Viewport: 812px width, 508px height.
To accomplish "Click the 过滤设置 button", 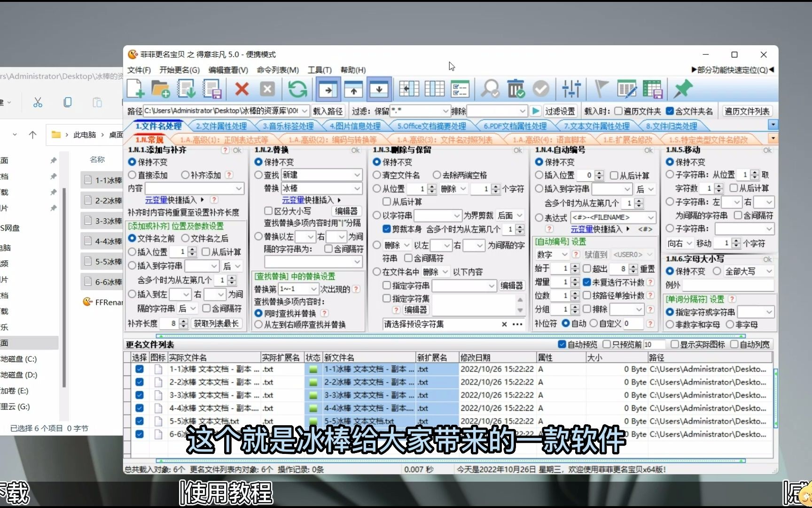I will coord(560,111).
